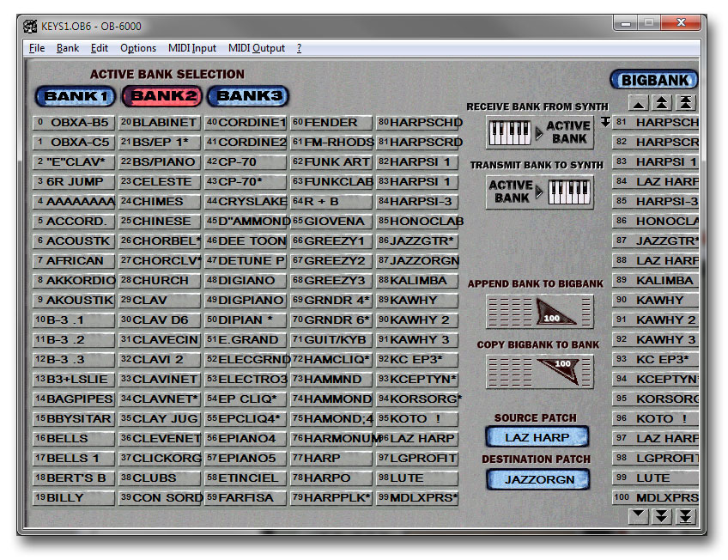728x560 pixels.
Task: Open the Options menu
Action: (x=138, y=48)
